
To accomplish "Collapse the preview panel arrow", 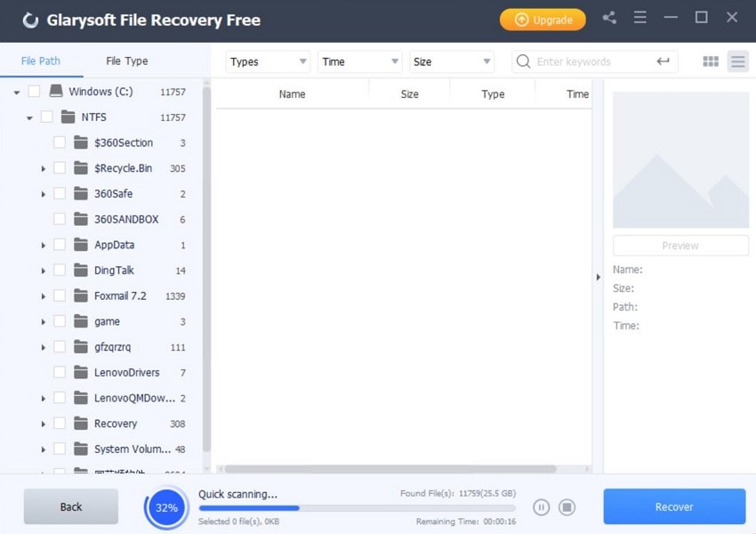I will point(598,277).
